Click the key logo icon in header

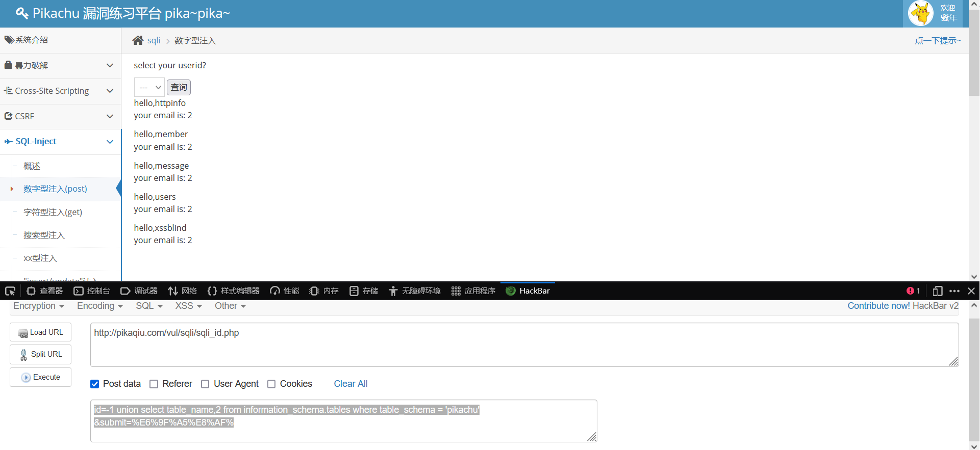22,13
